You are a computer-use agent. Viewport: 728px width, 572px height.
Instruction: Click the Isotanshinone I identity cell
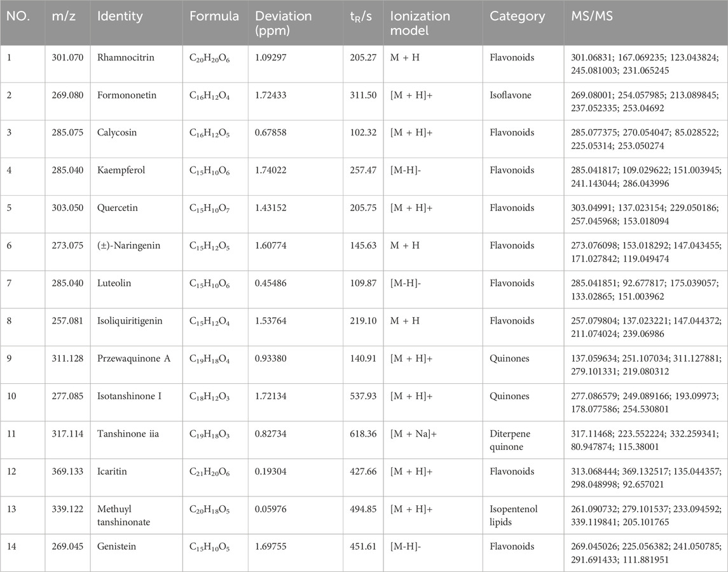pos(129,396)
